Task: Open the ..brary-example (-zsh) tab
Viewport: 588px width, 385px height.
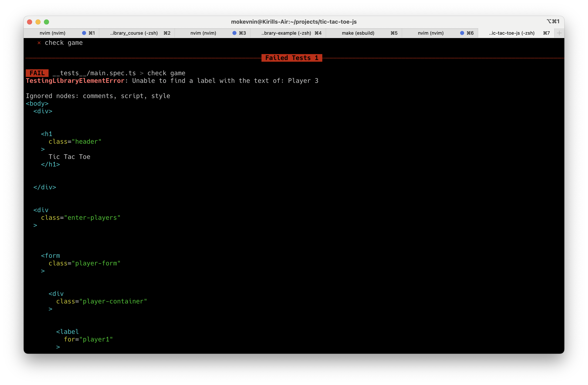Action: tap(286, 33)
